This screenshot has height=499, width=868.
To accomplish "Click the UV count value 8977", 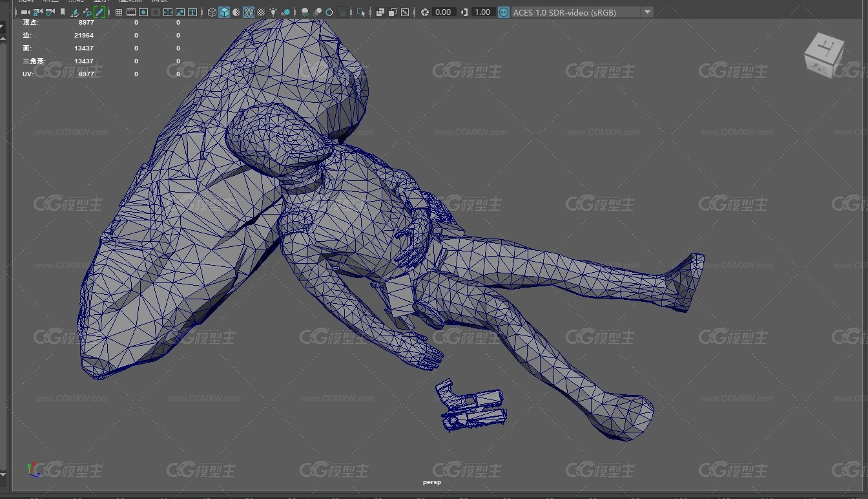I will click(x=87, y=74).
